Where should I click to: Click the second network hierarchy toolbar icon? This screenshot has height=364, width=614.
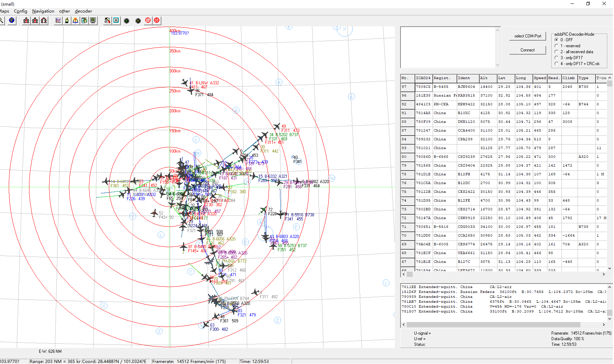pyautogui.click(x=35, y=21)
